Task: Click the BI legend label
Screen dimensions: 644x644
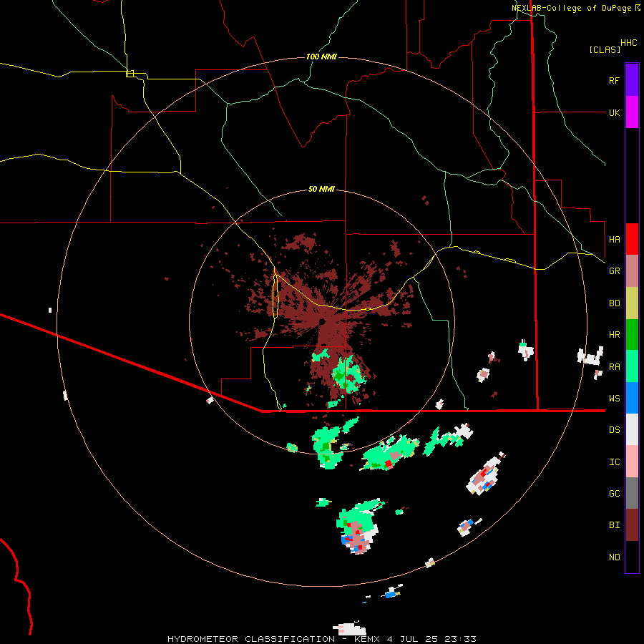Action: pos(614,525)
